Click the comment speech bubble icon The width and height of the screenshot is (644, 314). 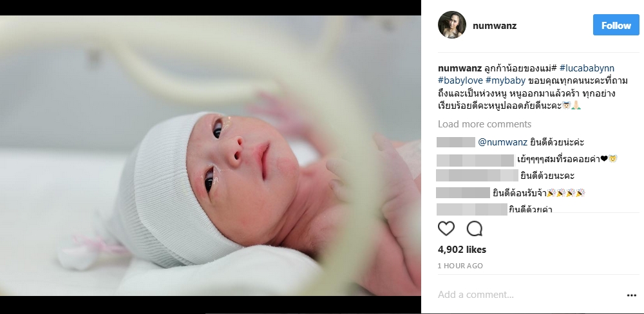[x=475, y=228]
